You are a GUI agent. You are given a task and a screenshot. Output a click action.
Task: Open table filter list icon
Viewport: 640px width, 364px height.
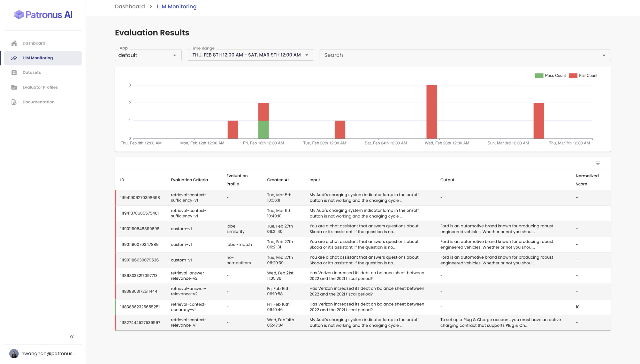pos(598,163)
